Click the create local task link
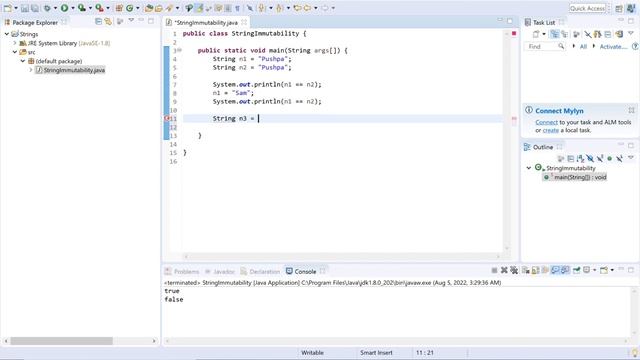 coord(551,131)
